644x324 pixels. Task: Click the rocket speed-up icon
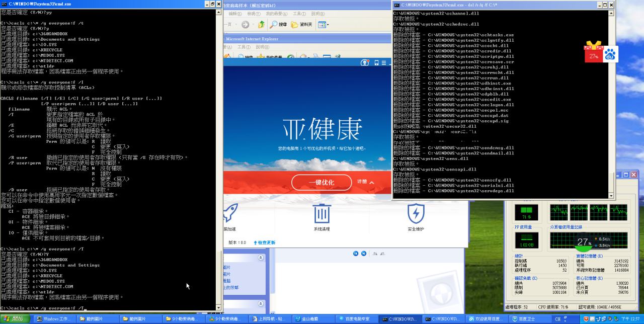coord(230,213)
